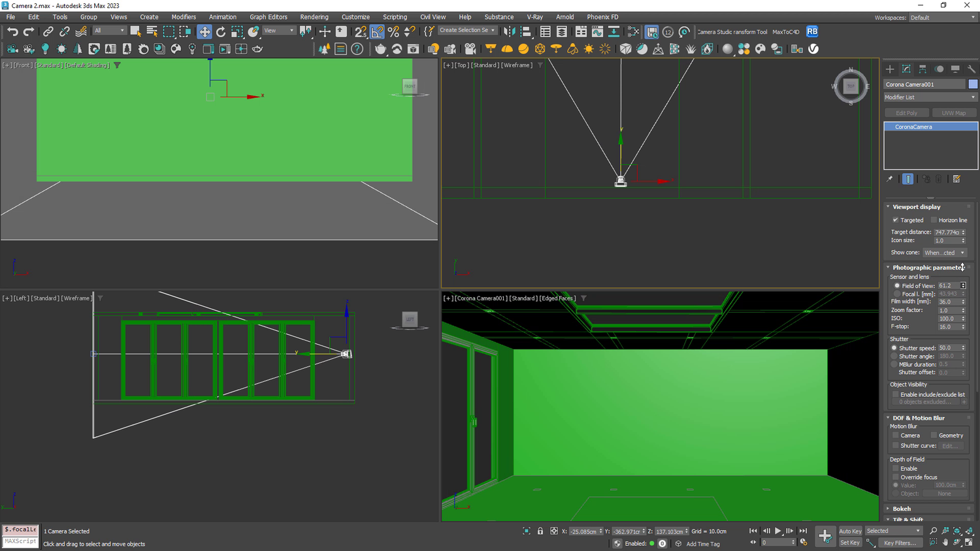Enable the Horizon line checkbox
Screen dimensions: 980x551
point(934,220)
